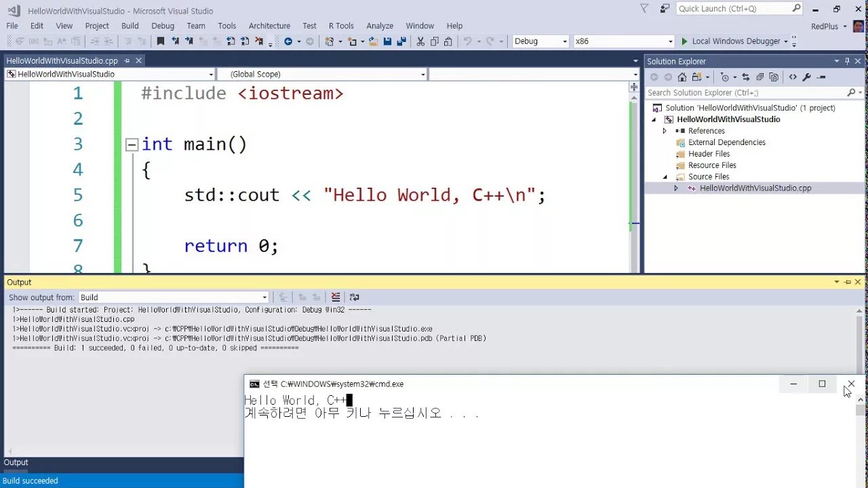Open Properties wrench icon in Solution Explorer
The width and height of the screenshot is (868, 488).
click(x=806, y=77)
